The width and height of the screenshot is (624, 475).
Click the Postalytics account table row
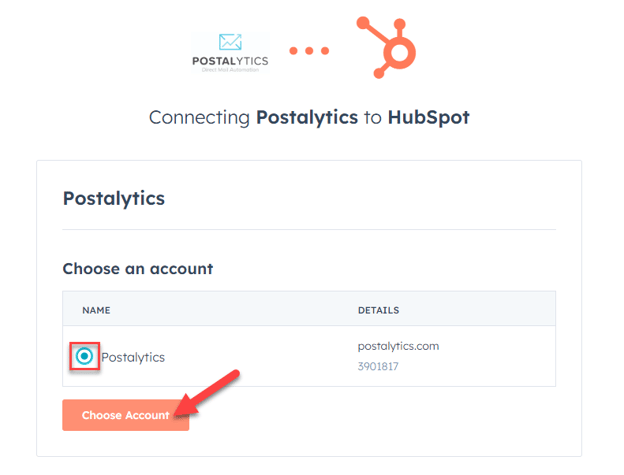(x=309, y=356)
